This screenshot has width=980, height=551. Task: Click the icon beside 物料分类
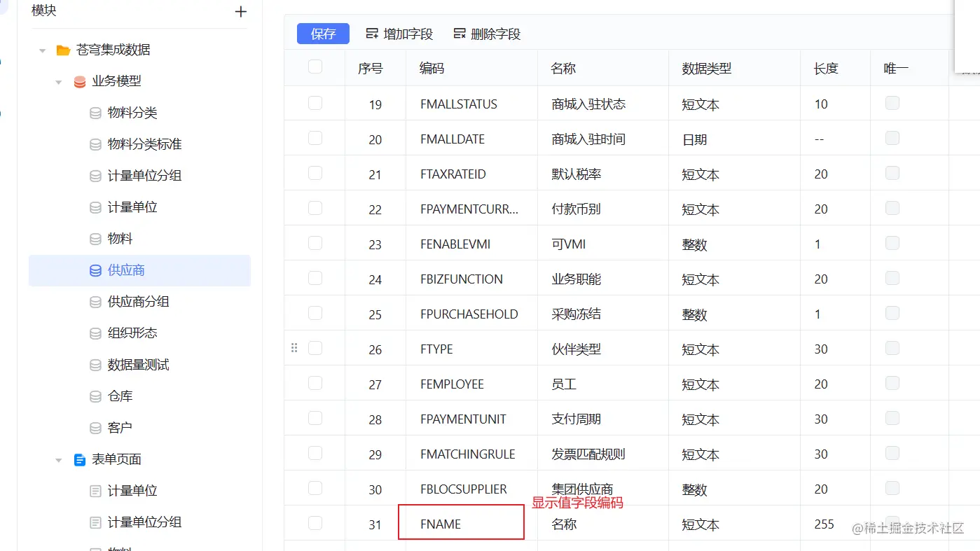click(x=96, y=113)
